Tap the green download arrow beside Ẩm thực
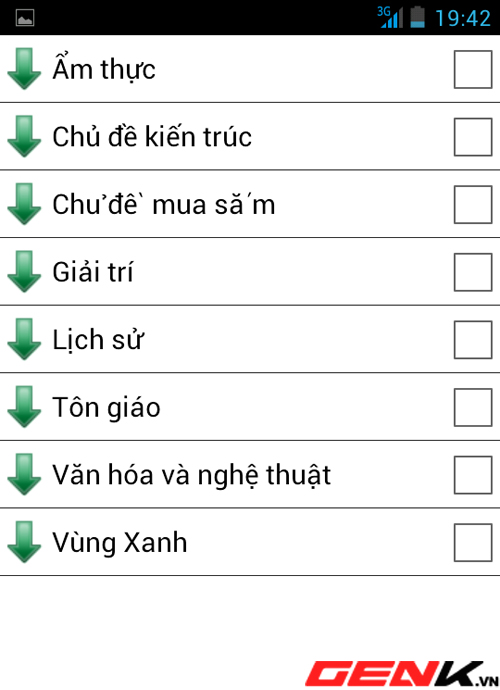This screenshot has width=500, height=690. (24, 69)
